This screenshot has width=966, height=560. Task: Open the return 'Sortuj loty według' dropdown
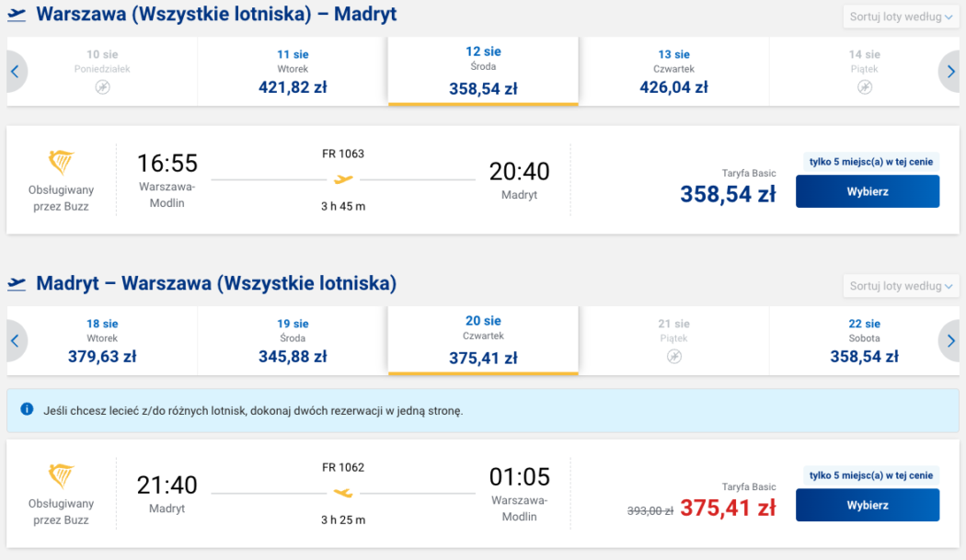pos(901,286)
